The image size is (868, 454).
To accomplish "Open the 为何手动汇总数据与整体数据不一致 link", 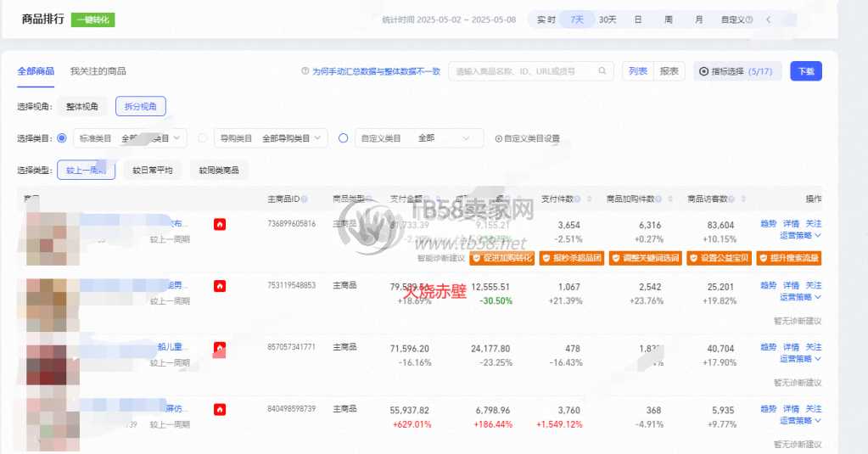I will [x=376, y=71].
